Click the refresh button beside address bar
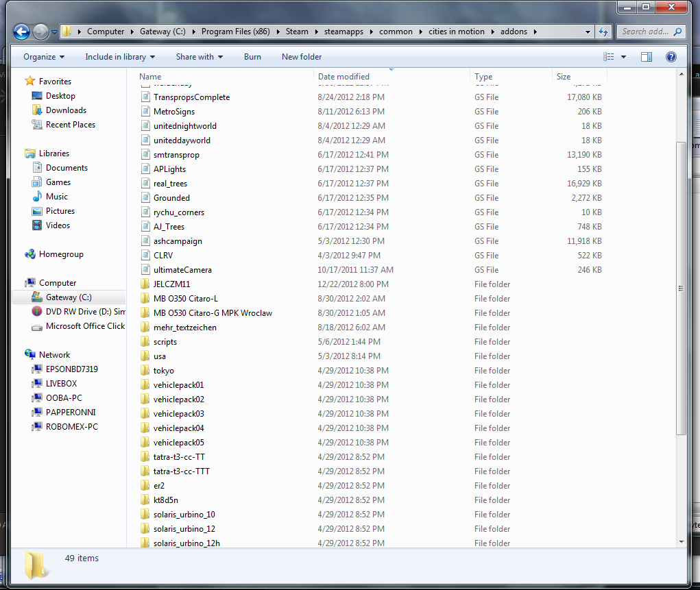Screen dimensions: 700x590 pyautogui.click(x=603, y=32)
